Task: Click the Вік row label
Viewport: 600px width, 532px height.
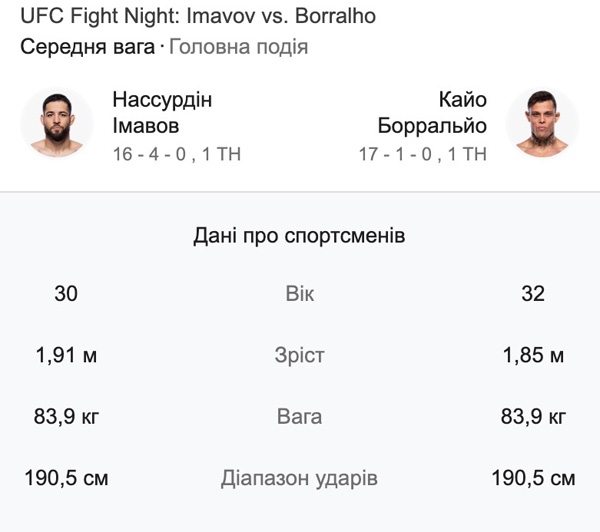Action: pyautogui.click(x=300, y=294)
